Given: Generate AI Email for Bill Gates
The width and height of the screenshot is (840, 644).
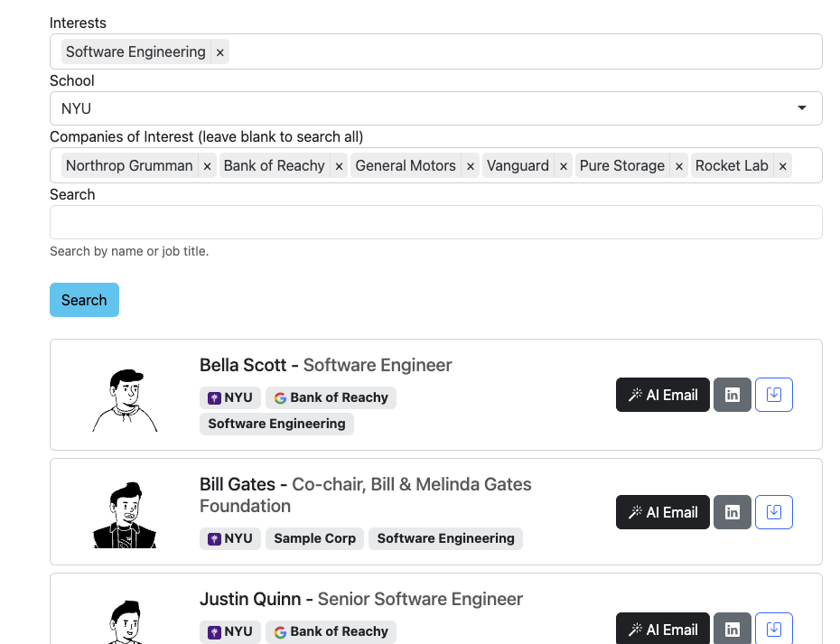Looking at the screenshot, I should [x=663, y=512].
